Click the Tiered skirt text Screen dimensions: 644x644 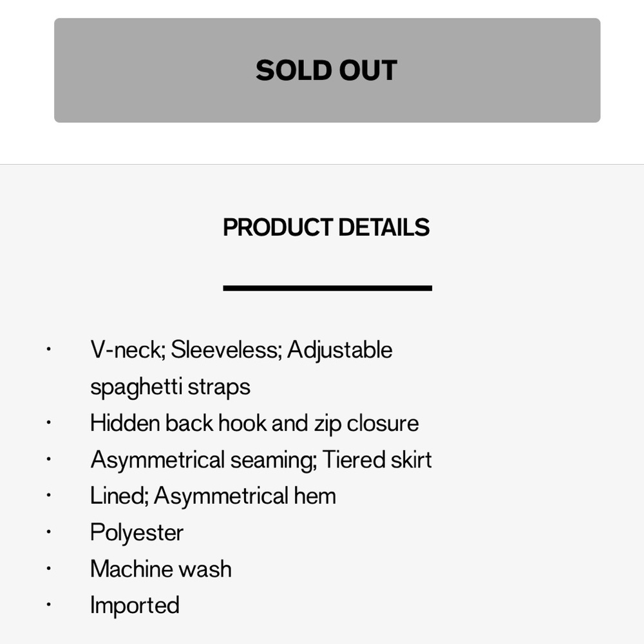(377, 460)
